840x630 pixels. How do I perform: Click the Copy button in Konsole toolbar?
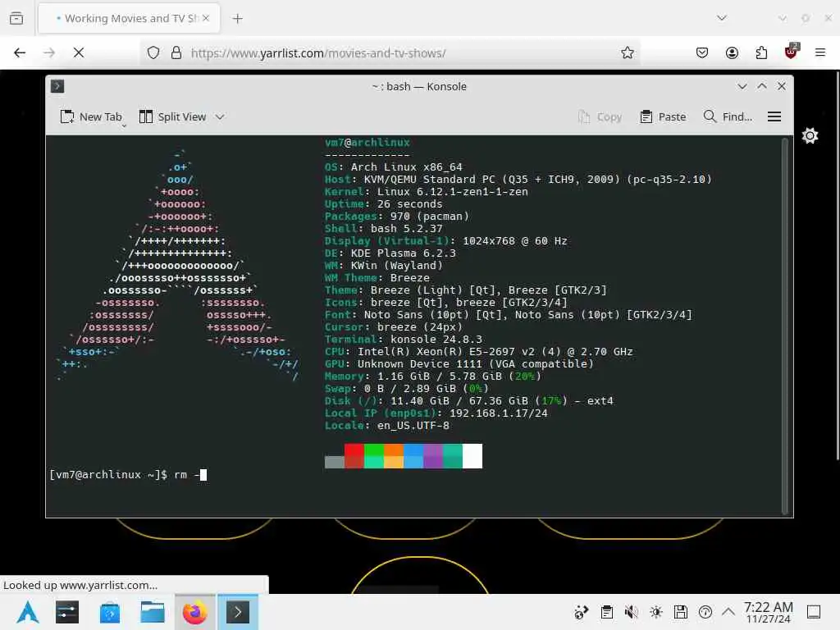pos(600,116)
